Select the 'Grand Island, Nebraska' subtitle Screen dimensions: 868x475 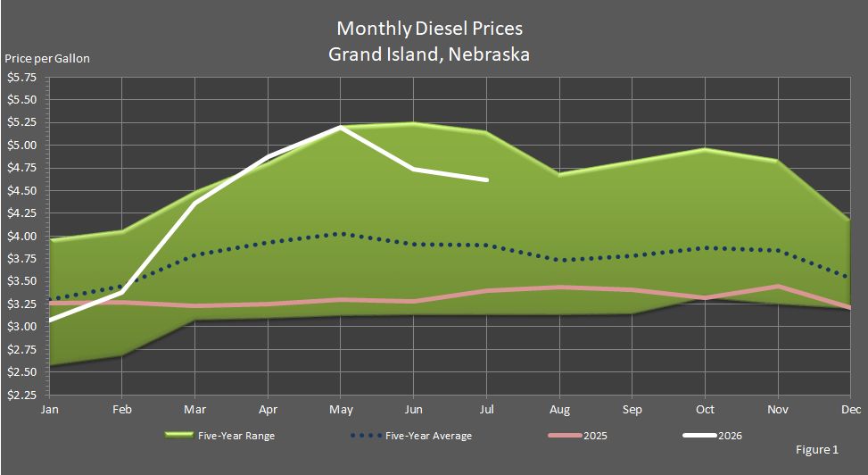[x=429, y=54]
